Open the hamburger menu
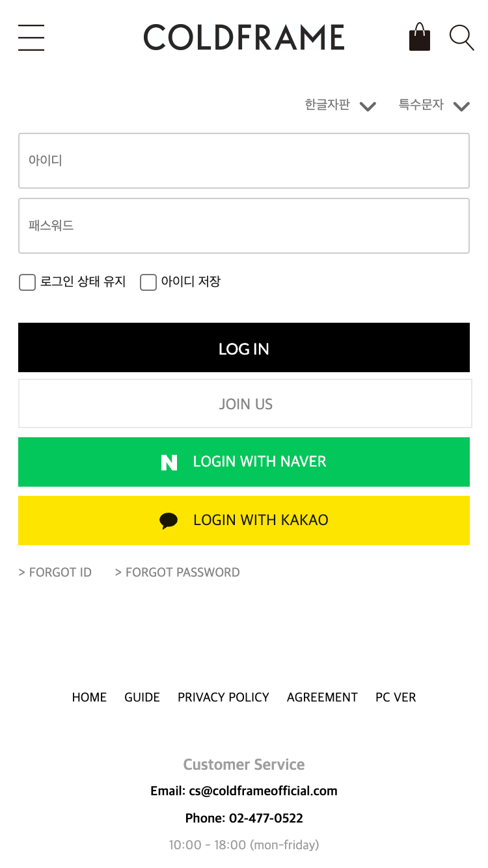The width and height of the screenshot is (488, 868). [x=31, y=38]
